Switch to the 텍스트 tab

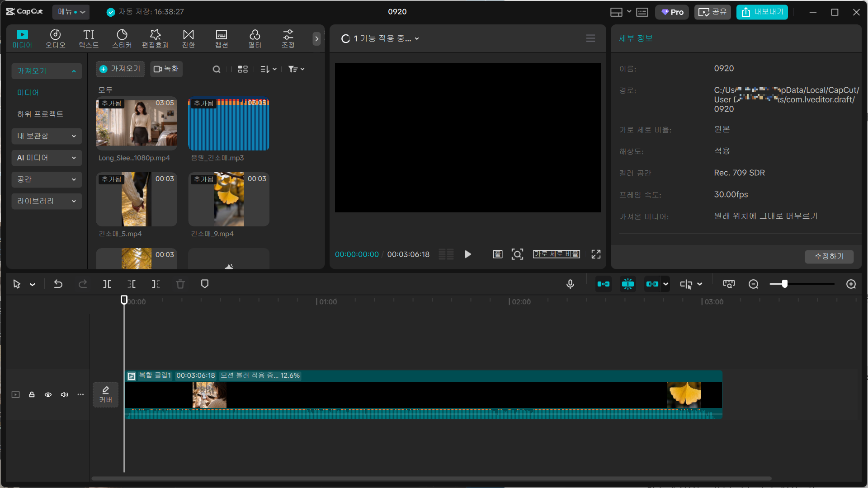[89, 39]
